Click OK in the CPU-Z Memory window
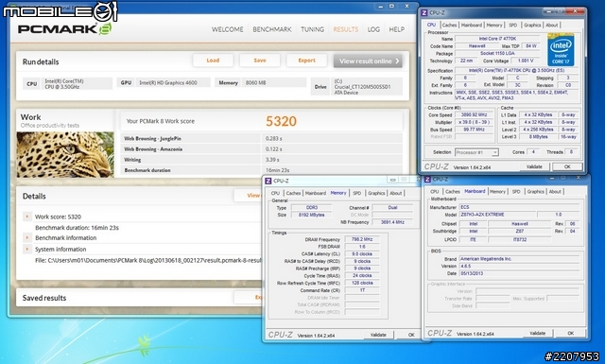 pos(411,335)
